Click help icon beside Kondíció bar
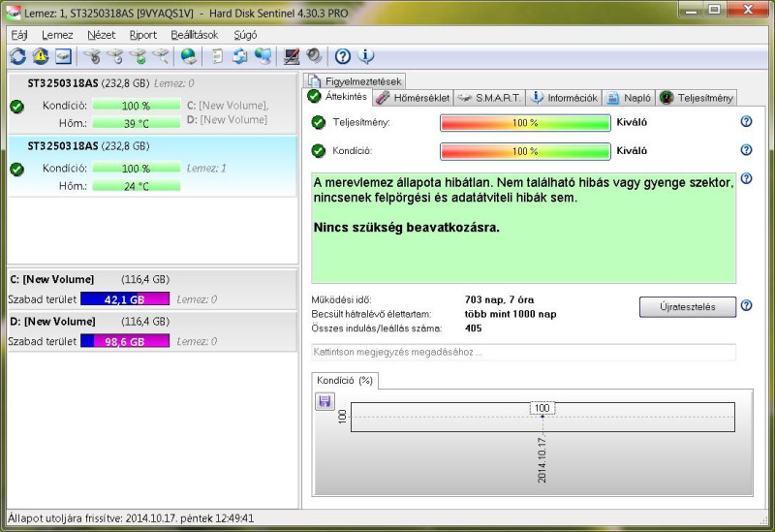This screenshot has height=532, width=775. coord(746,150)
